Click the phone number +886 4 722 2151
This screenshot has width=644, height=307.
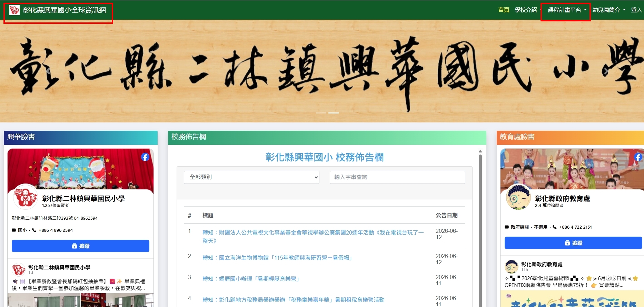(x=575, y=227)
